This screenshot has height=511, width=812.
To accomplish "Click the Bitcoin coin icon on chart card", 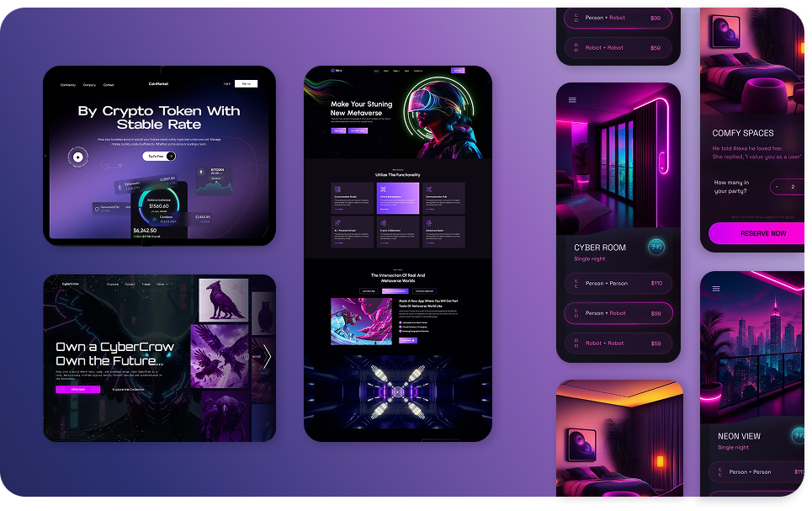I will 200,172.
